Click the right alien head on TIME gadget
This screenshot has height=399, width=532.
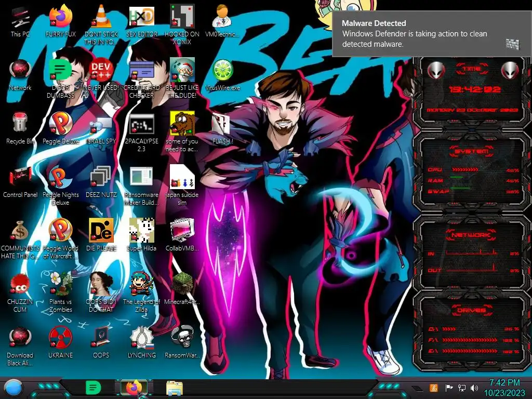(x=510, y=71)
